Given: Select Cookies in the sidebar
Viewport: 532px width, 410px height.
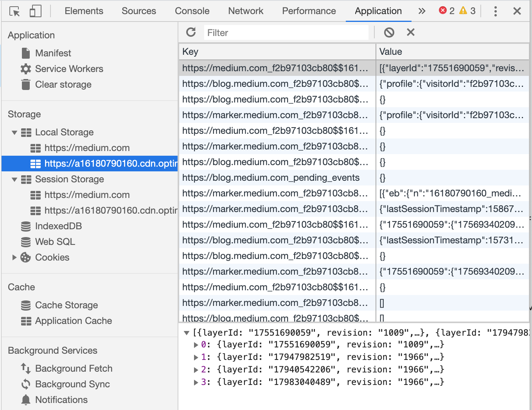Looking at the screenshot, I should [52, 257].
